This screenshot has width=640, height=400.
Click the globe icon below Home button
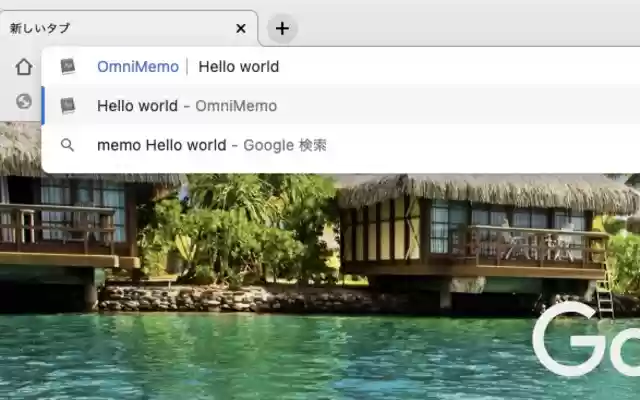pyautogui.click(x=24, y=101)
